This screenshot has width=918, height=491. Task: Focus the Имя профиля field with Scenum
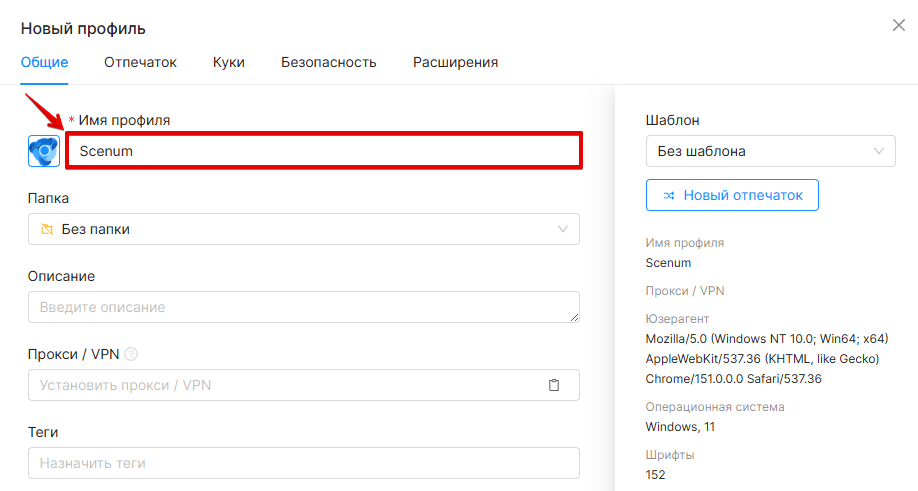(324, 151)
